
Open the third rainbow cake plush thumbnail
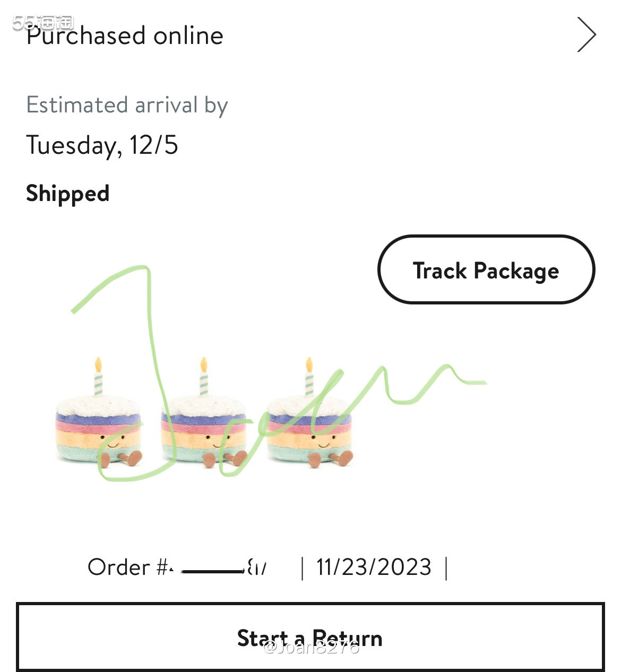point(310,413)
